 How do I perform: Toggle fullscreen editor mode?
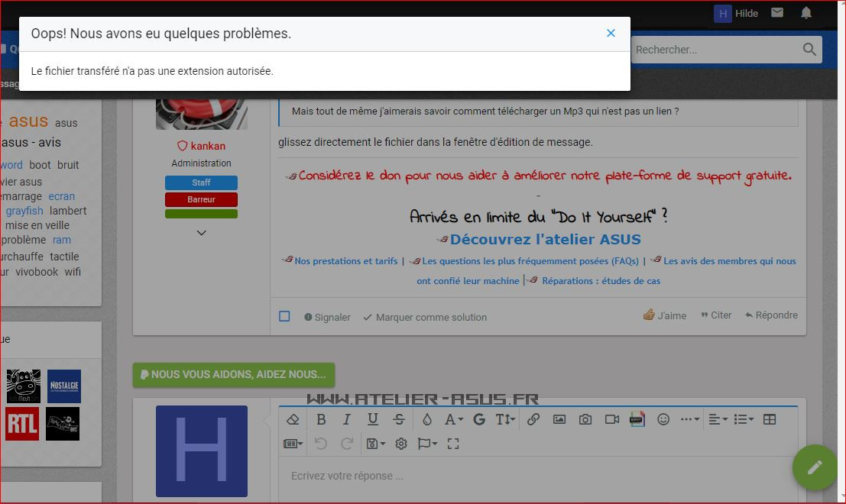pos(453,444)
